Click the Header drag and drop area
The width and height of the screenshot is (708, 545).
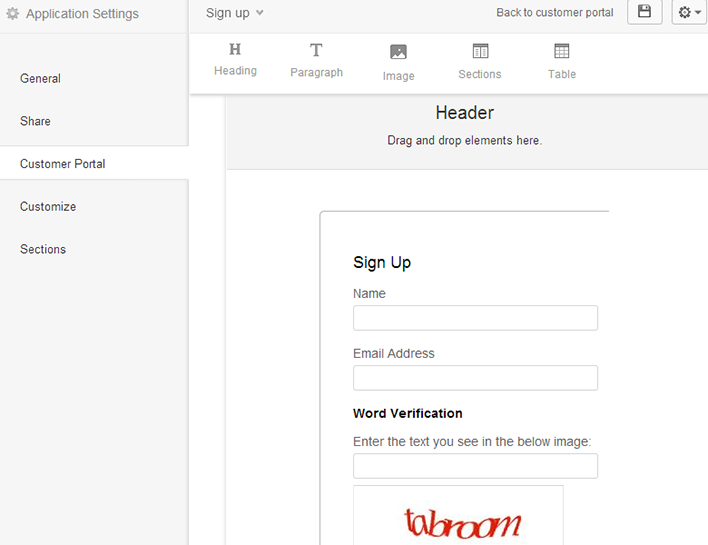[465, 132]
